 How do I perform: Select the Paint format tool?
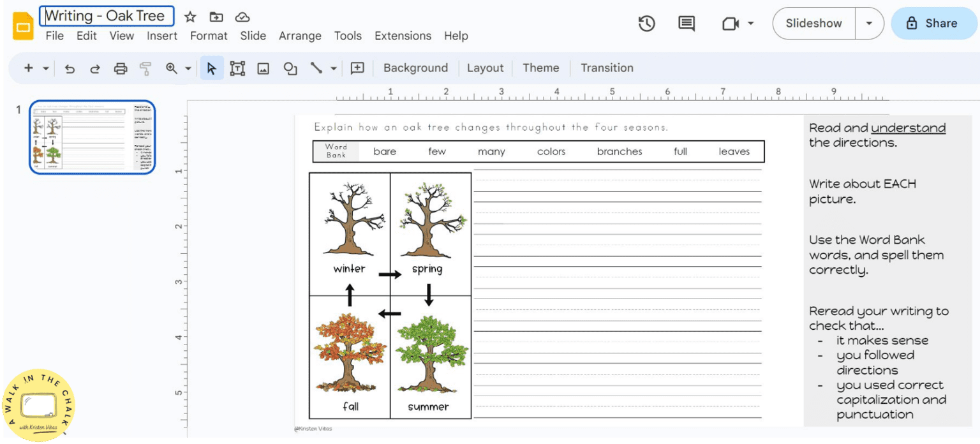coord(146,68)
